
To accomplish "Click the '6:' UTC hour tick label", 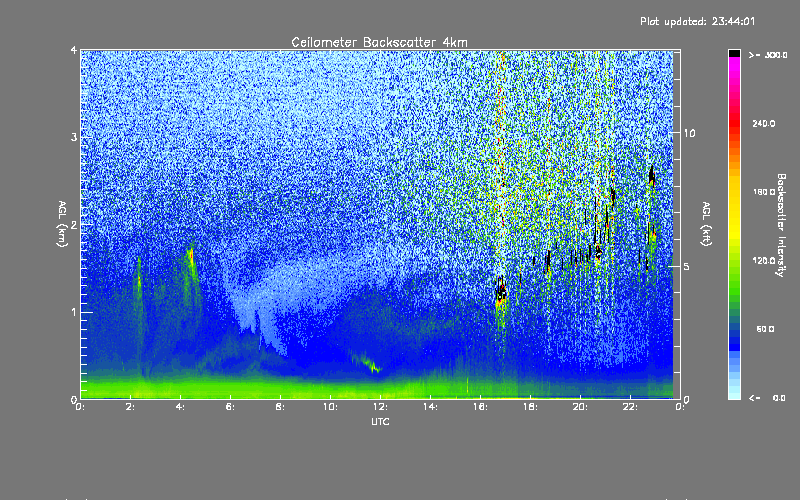I will coord(230,407).
